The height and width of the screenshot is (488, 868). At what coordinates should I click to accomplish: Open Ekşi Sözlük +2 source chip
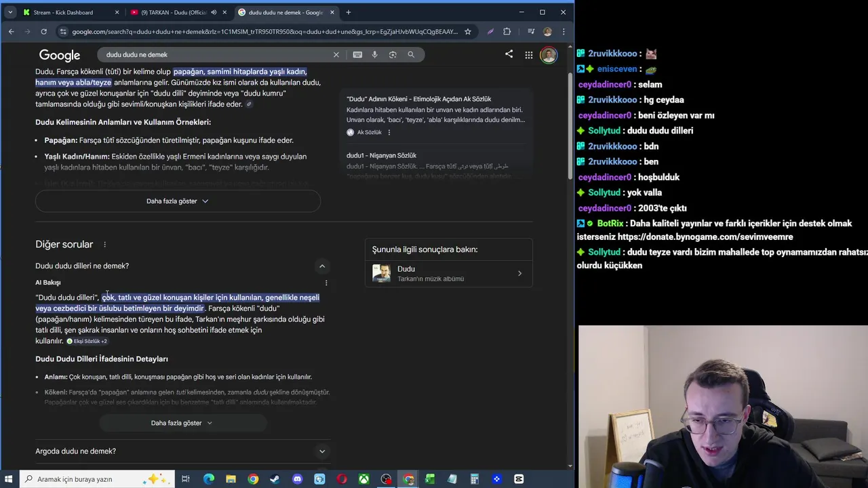pos(87,341)
